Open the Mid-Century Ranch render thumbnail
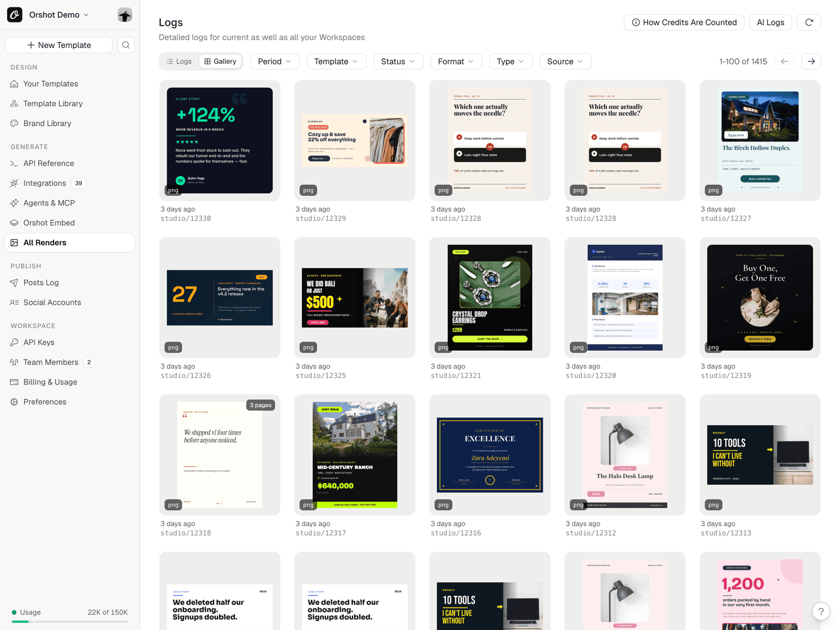 click(355, 455)
